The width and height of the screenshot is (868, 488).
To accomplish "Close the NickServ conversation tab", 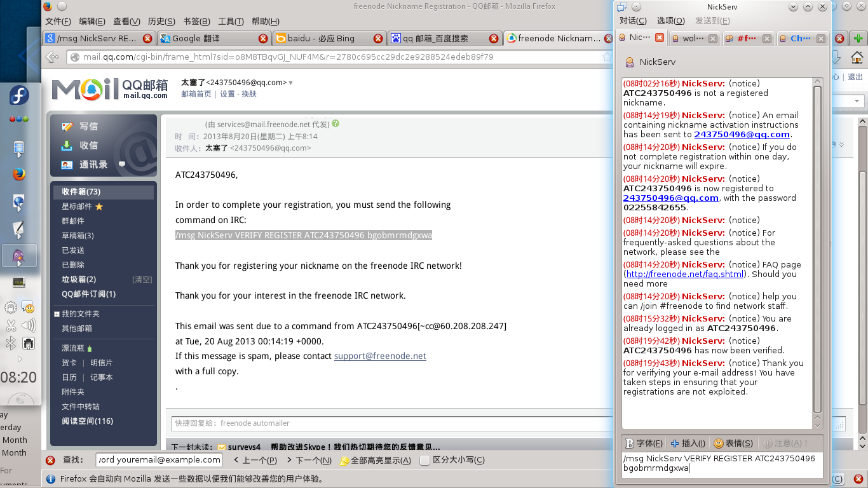I will click(x=660, y=38).
